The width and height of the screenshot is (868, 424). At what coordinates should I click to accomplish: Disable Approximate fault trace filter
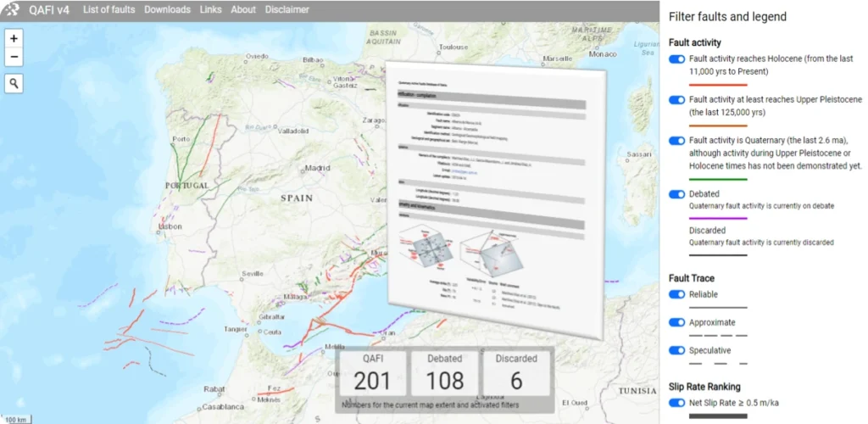pos(677,322)
